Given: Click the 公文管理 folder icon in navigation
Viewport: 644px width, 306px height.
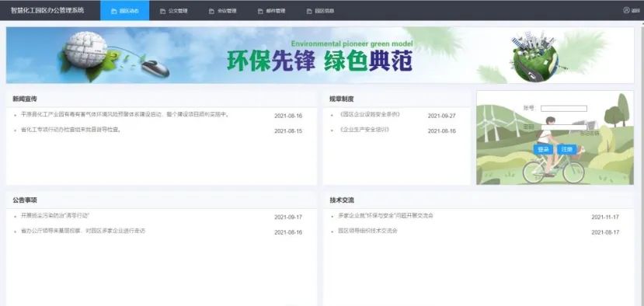Looking at the screenshot, I should click(x=162, y=11).
